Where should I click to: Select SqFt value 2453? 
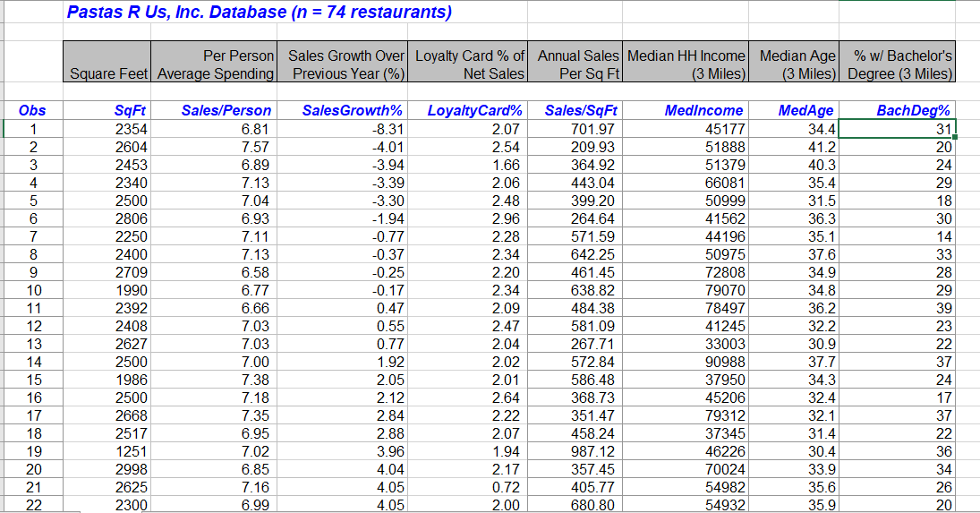[x=107, y=165]
